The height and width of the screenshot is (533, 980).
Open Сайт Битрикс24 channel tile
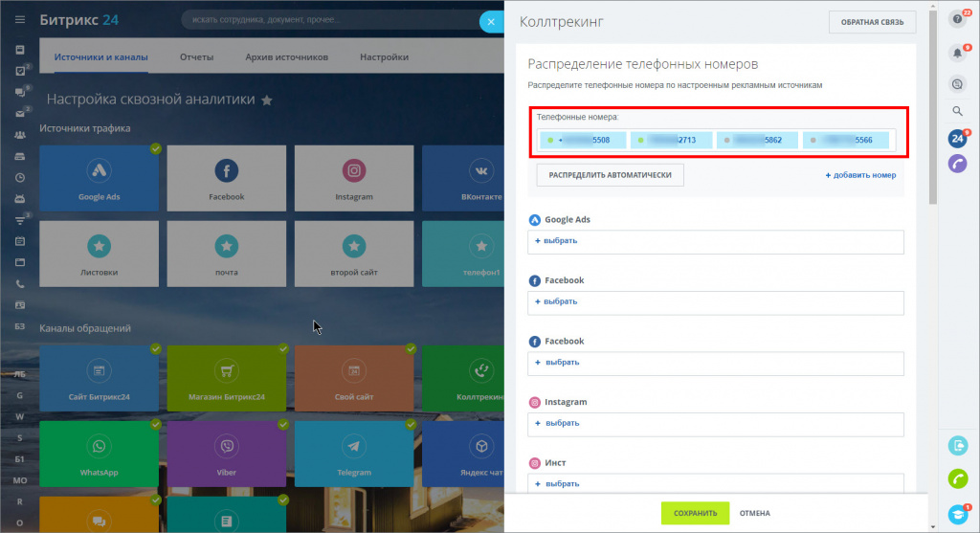(99, 379)
